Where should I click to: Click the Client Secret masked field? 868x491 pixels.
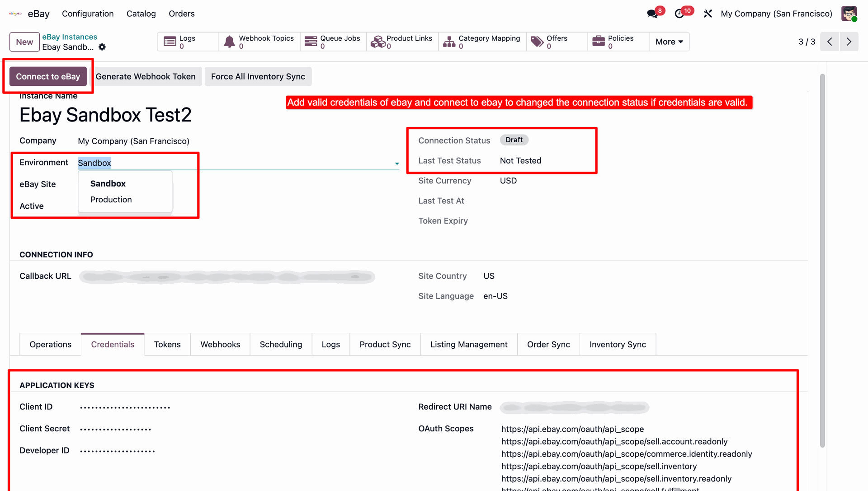116,429
